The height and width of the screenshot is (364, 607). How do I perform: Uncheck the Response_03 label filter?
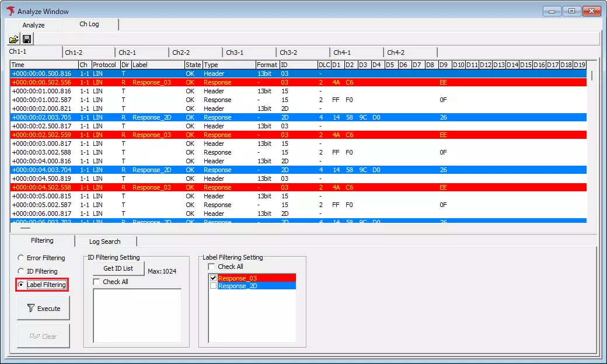213,278
